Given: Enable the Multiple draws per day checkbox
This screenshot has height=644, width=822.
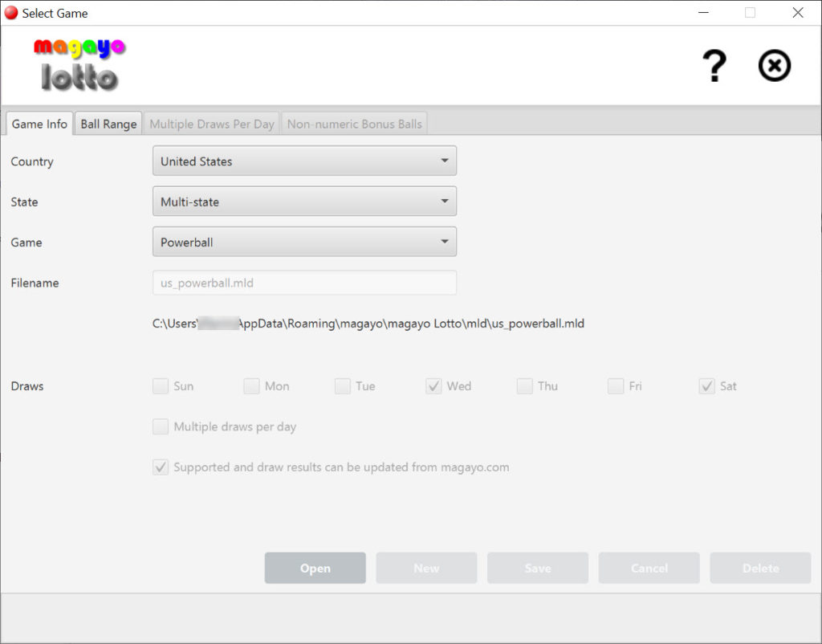Looking at the screenshot, I should pos(161,427).
